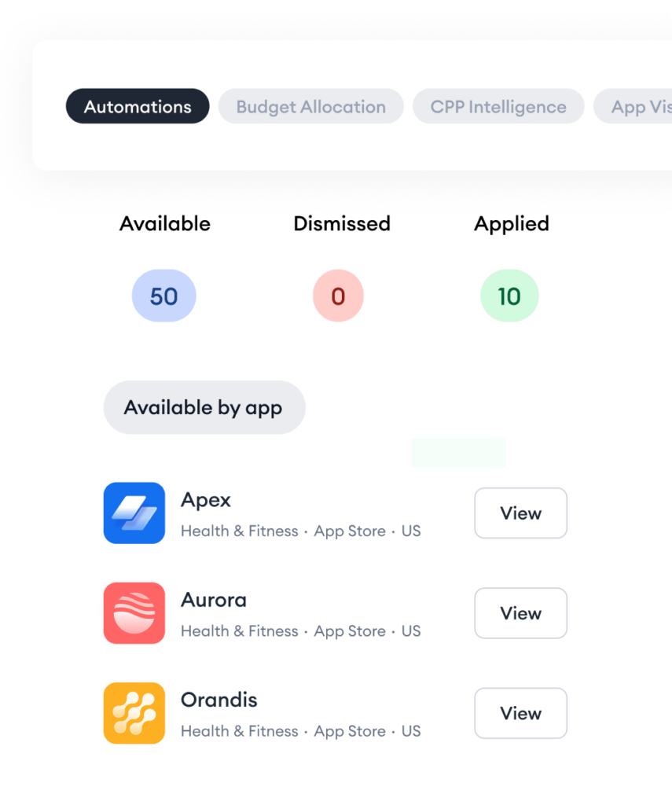
Task: Click the Applied heading label
Action: (x=512, y=224)
